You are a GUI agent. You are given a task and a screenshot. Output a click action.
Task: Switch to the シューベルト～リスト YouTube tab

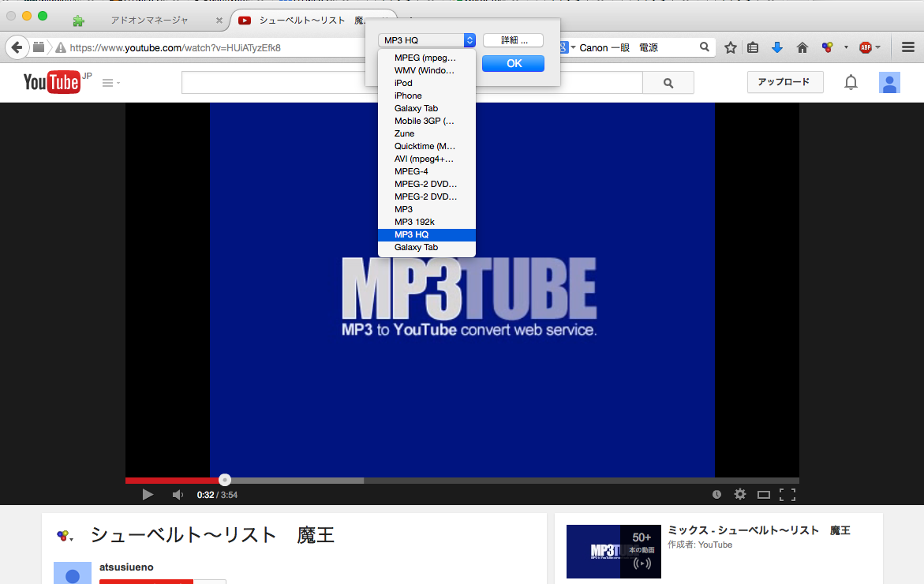(x=301, y=21)
